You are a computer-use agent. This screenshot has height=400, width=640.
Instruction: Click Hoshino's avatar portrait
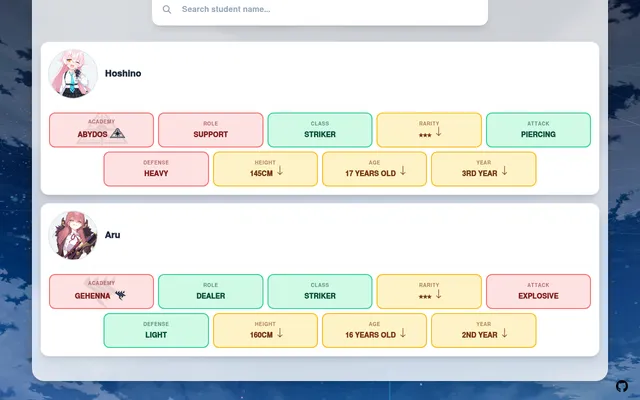coord(73,74)
